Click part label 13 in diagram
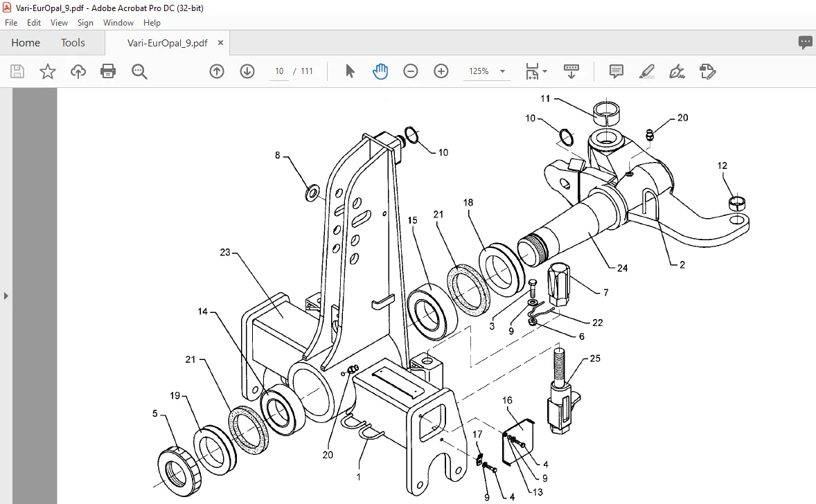 point(538,492)
